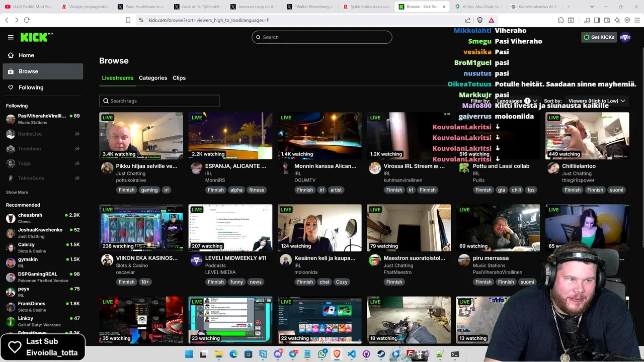Click the Search tags input
This screenshot has width=644, height=362.
point(159,101)
